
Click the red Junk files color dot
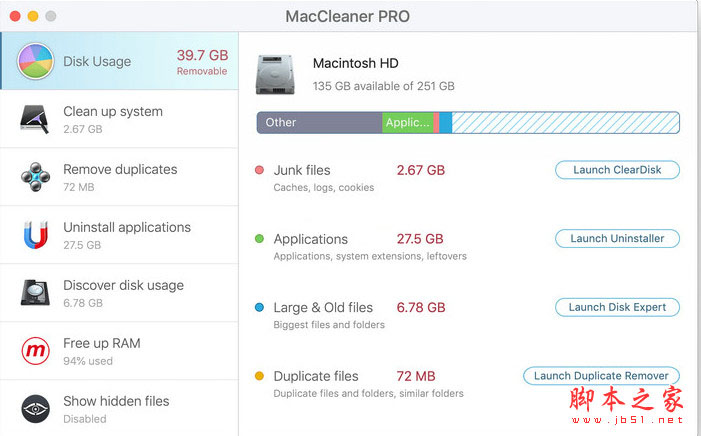click(x=260, y=170)
